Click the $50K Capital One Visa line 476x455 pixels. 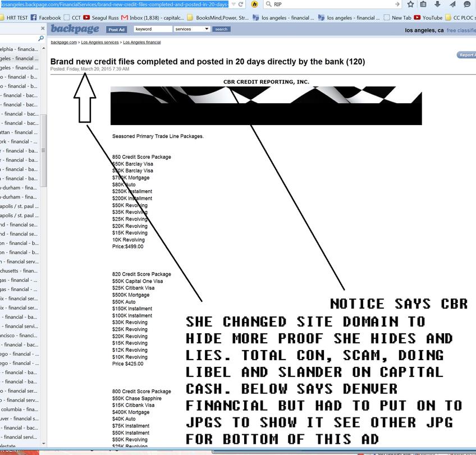(x=138, y=281)
